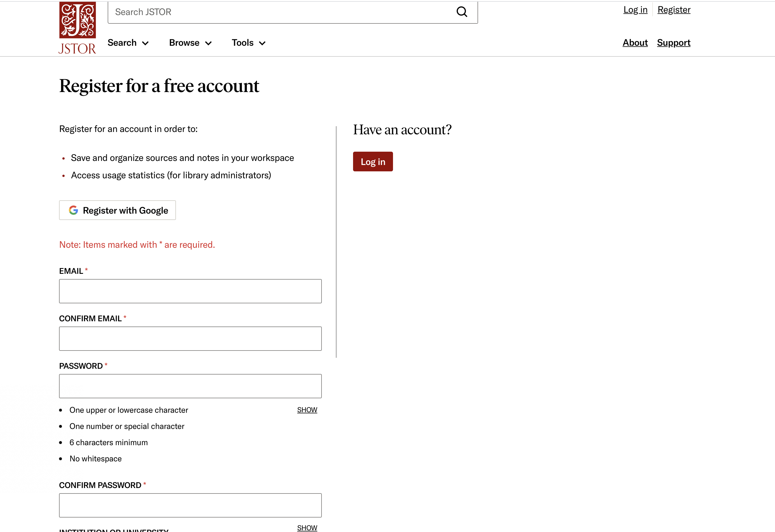775x532 pixels.
Task: Click Register with Google button
Action: [x=117, y=210]
